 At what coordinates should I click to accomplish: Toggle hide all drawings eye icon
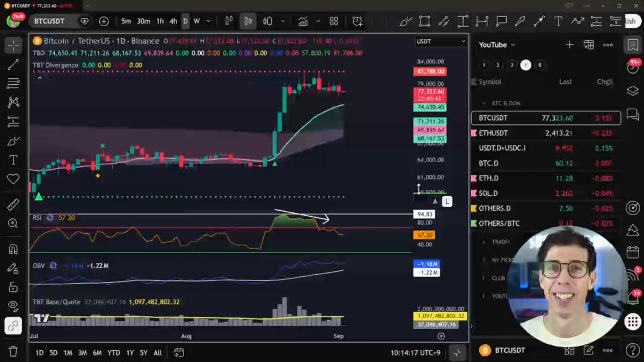click(13, 306)
